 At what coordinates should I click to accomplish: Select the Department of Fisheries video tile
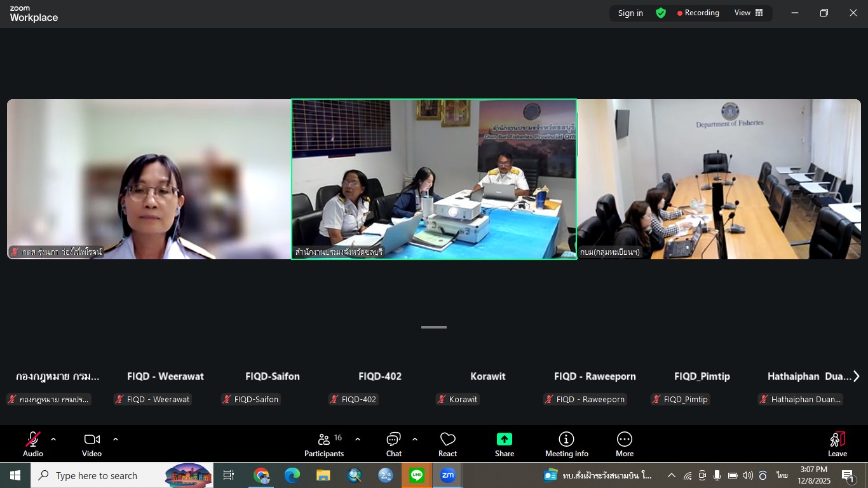click(719, 179)
